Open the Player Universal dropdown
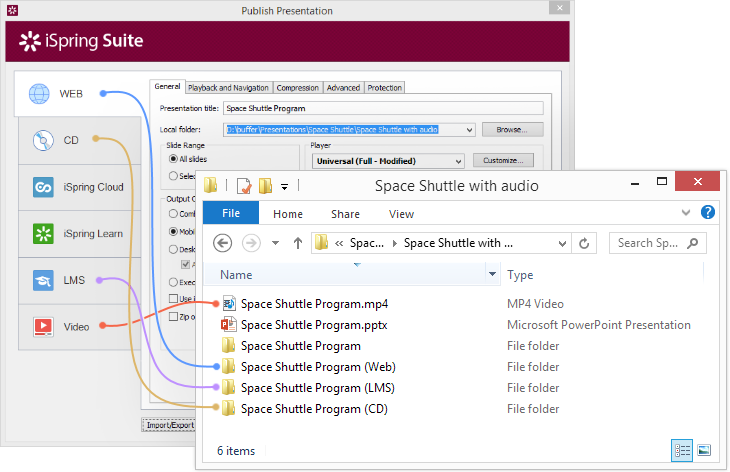730x472 pixels. [458, 161]
